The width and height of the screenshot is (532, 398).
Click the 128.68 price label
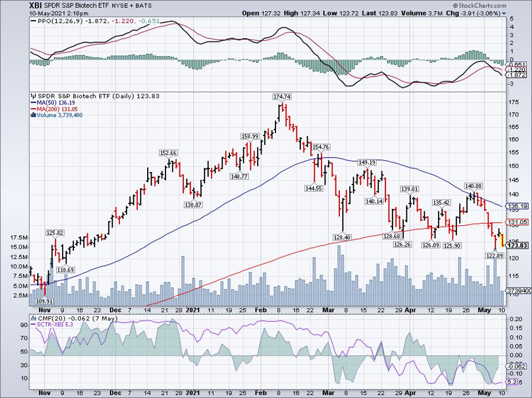(392, 236)
